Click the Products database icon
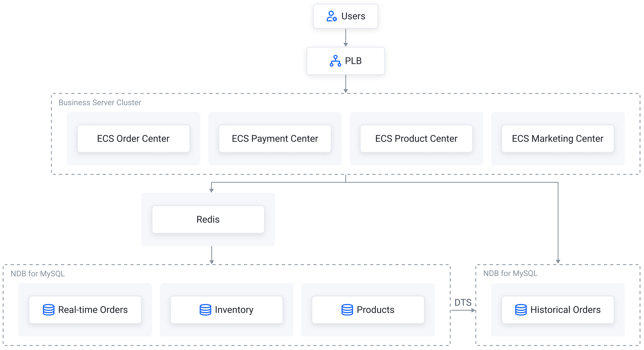Viewport: 644px width, 350px height. [347, 310]
